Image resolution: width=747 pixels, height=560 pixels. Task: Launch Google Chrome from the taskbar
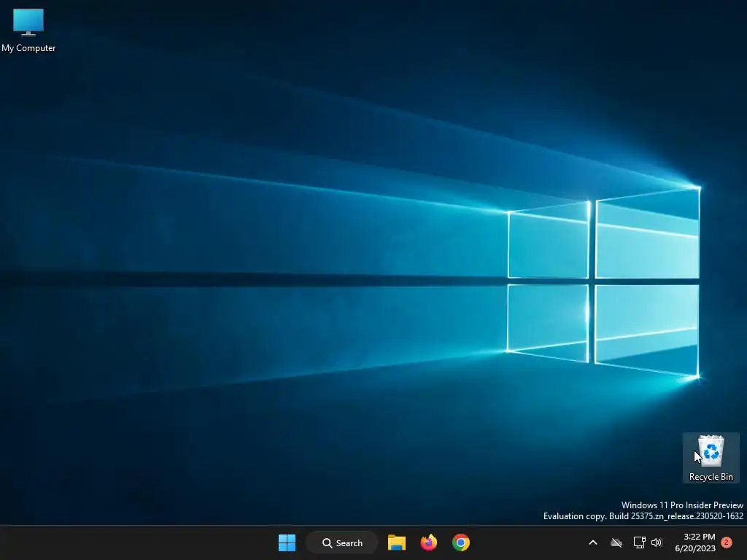point(461,542)
